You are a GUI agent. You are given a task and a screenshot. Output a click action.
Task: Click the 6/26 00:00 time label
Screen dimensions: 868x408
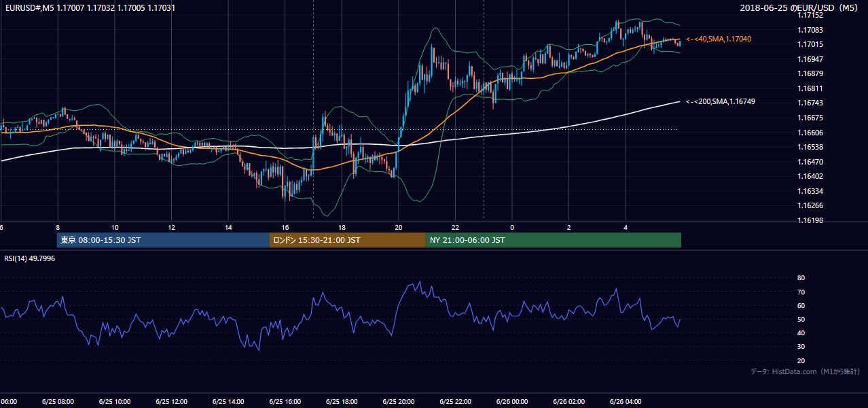pos(512,401)
